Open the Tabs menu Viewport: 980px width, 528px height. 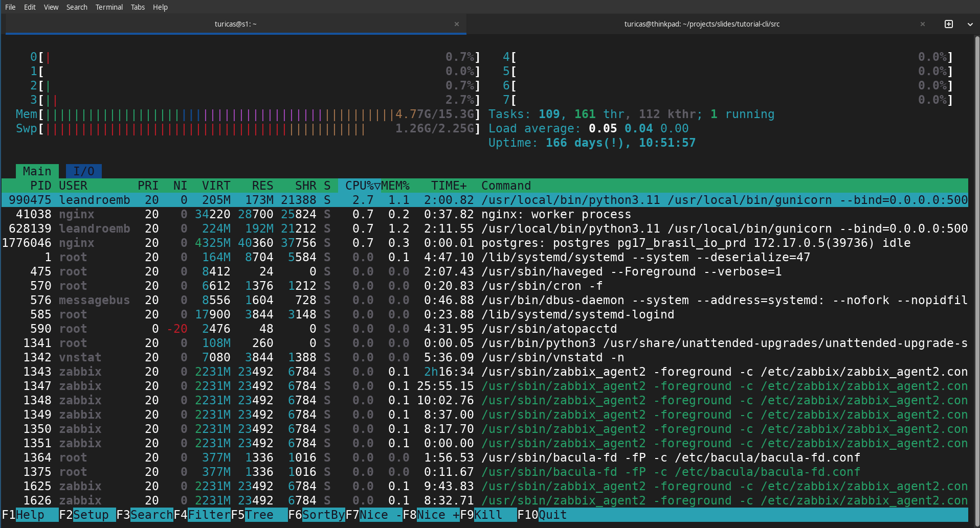coord(137,7)
